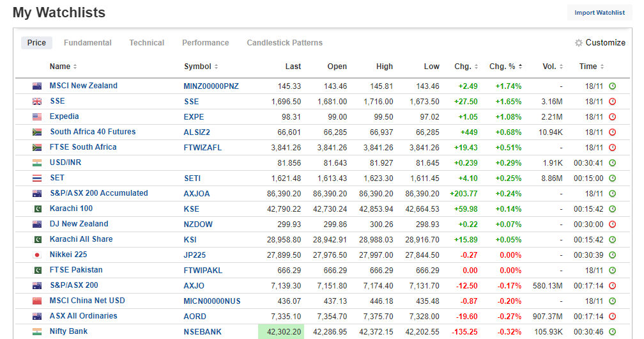644x339 pixels.
Task: Click the 580.13M volume value
Action: [548, 286]
